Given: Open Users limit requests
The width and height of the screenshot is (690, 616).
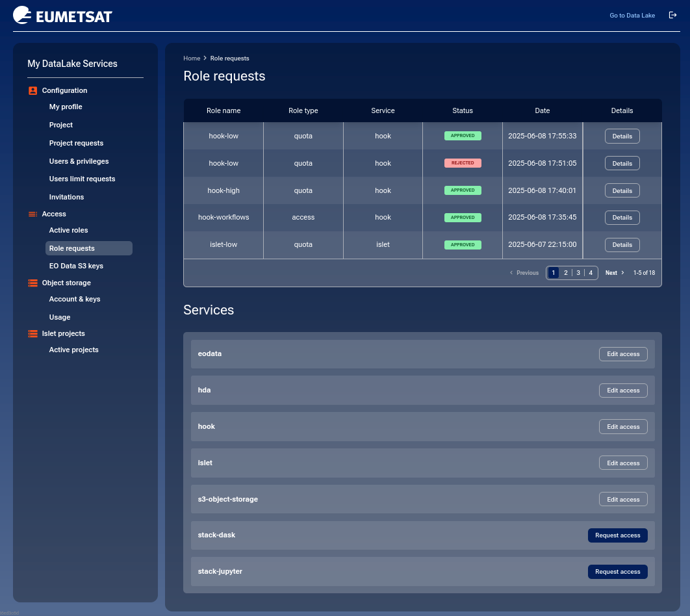Looking at the screenshot, I should [x=82, y=179].
